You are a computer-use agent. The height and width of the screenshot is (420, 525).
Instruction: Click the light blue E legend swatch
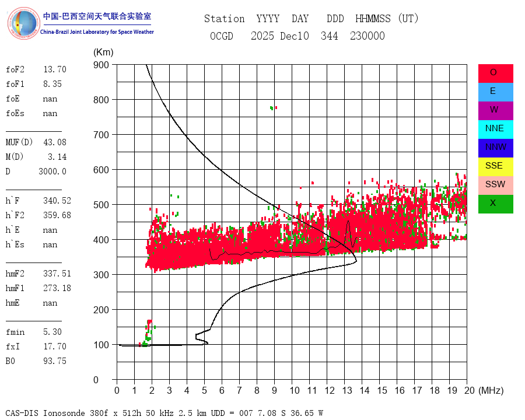tap(495, 92)
